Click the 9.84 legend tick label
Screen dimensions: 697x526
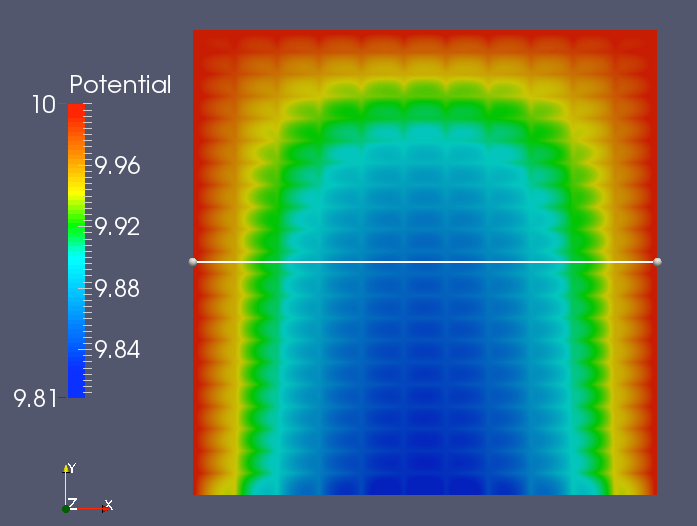(x=117, y=349)
